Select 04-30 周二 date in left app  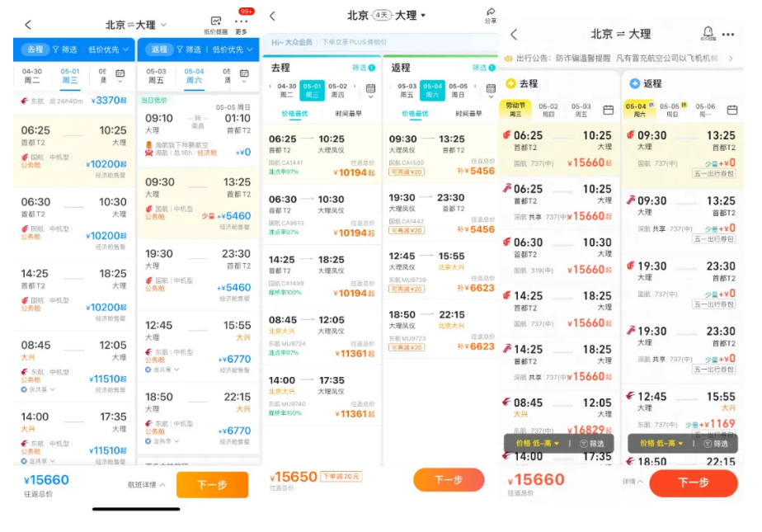(32, 76)
